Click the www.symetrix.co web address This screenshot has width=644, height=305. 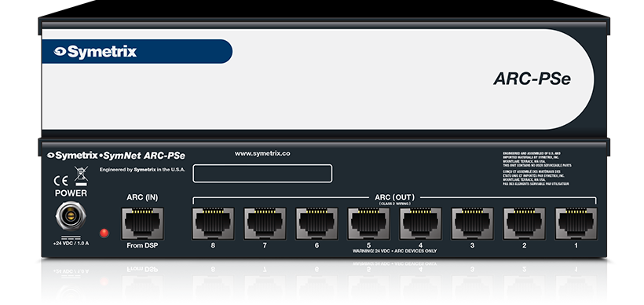point(262,153)
